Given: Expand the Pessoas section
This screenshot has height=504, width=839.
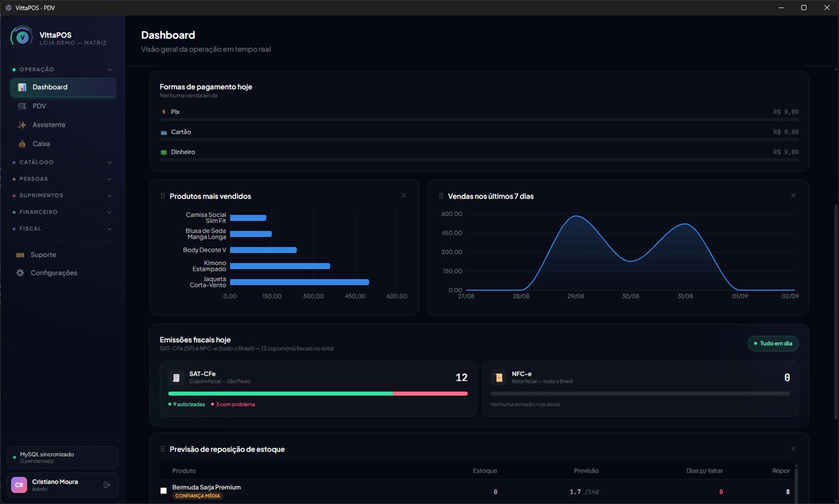Looking at the screenshot, I should pyautogui.click(x=63, y=179).
